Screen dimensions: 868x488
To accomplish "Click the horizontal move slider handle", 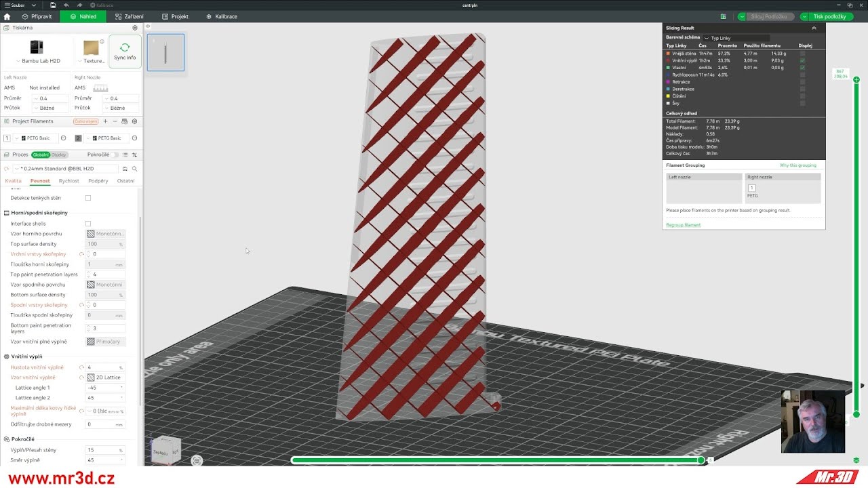I will pos(701,460).
